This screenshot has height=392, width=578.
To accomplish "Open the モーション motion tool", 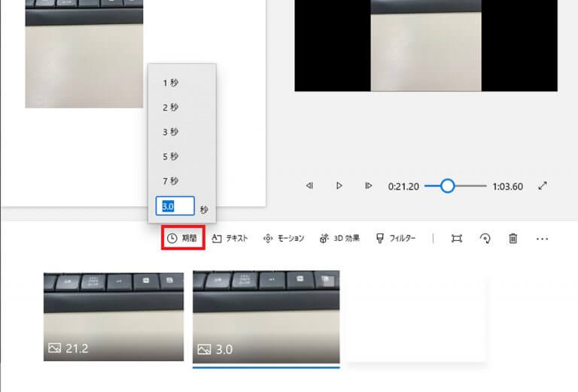I will pyautogui.click(x=284, y=239).
